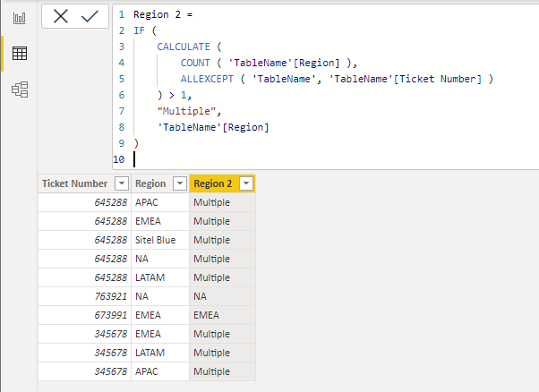
Task: Select the NA cell in 645288 row
Action: (x=160, y=259)
